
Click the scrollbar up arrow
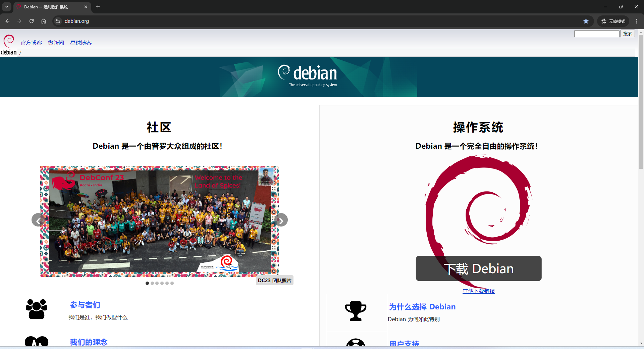coord(641,32)
